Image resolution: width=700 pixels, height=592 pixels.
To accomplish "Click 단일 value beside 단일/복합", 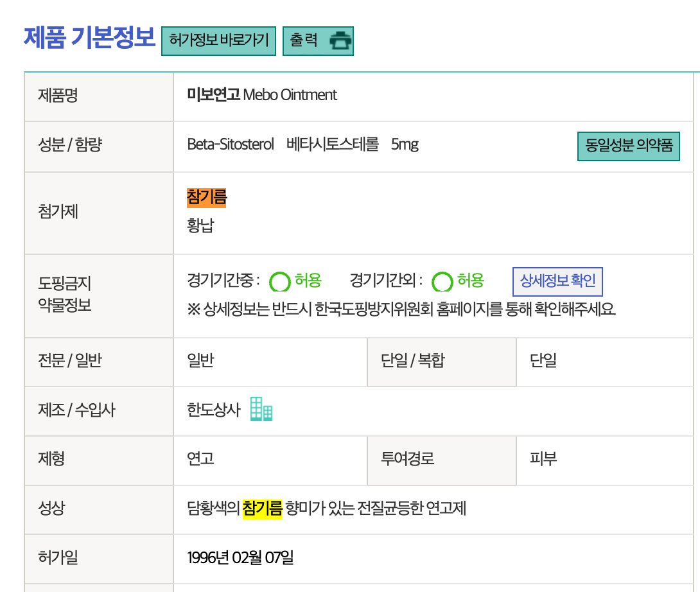I will click(543, 360).
